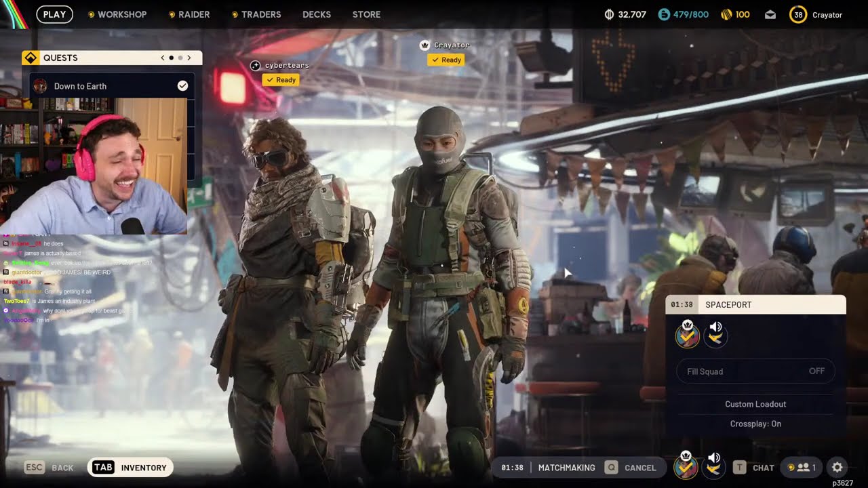Click the 01:38 timer in bottom bar

click(512, 468)
